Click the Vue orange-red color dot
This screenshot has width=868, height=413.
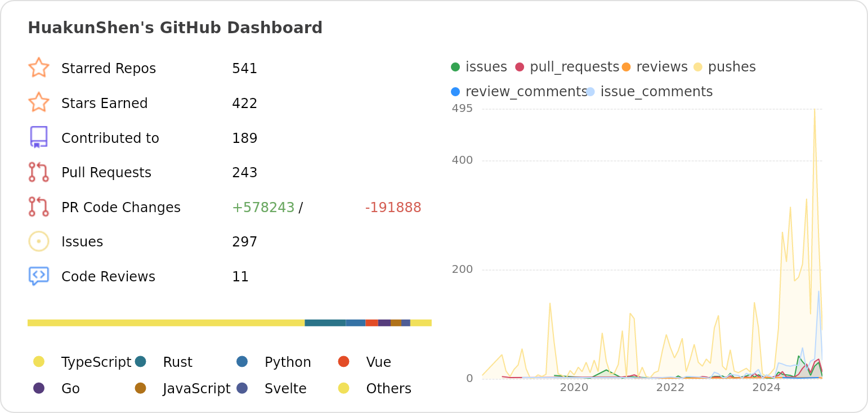(344, 362)
